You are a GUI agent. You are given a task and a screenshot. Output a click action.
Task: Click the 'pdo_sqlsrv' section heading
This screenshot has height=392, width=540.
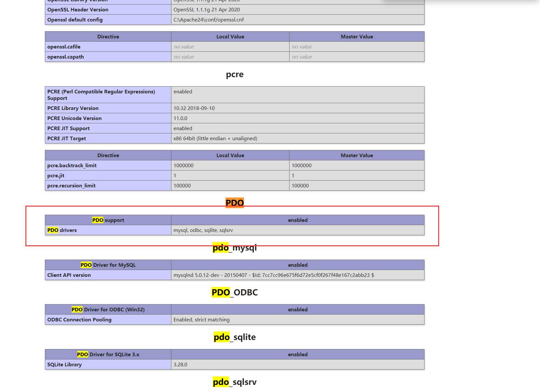tap(235, 382)
